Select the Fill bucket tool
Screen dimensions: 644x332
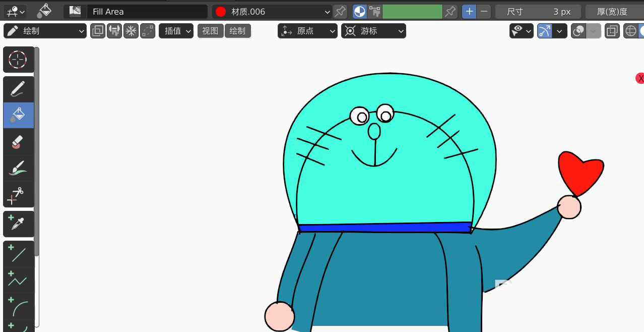point(19,116)
